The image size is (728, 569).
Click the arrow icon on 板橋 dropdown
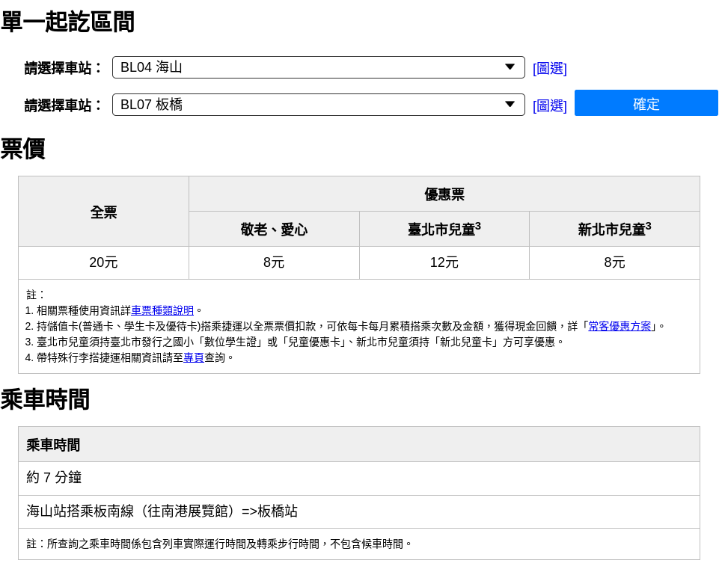[510, 105]
